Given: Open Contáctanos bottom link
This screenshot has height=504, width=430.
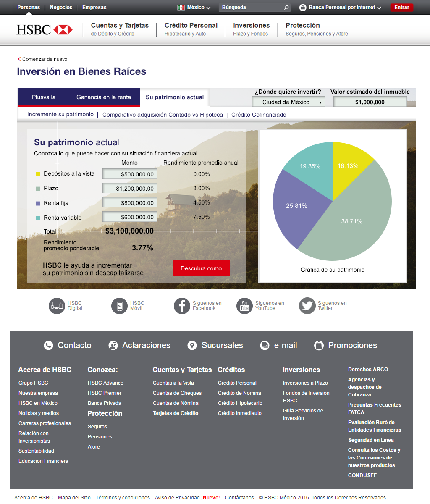Looking at the screenshot, I should click(x=239, y=498).
